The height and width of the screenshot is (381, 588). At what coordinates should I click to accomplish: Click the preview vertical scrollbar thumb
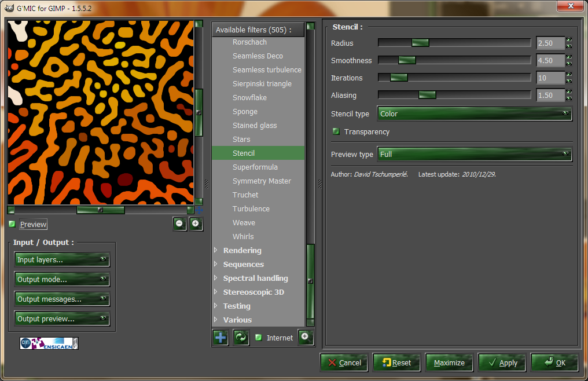pos(199,112)
